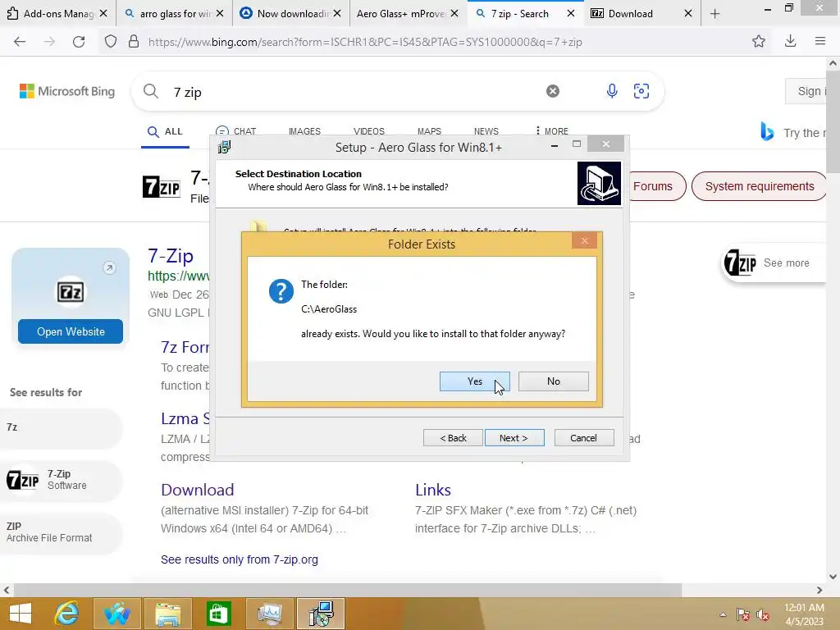Launch Internet Explorer from taskbar
The width and height of the screenshot is (840, 630).
(x=67, y=614)
